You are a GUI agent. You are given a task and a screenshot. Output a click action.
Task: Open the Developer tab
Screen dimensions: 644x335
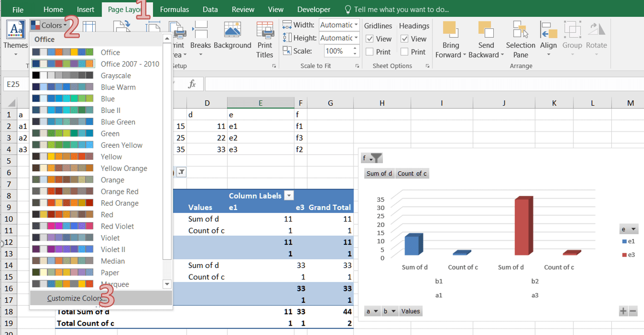(314, 9)
